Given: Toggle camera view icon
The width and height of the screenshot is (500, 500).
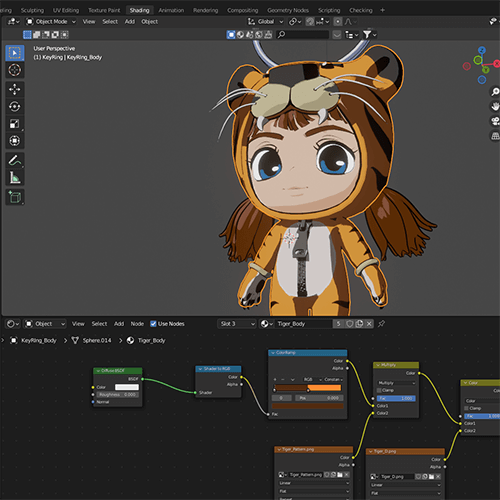Looking at the screenshot, I should [x=495, y=121].
